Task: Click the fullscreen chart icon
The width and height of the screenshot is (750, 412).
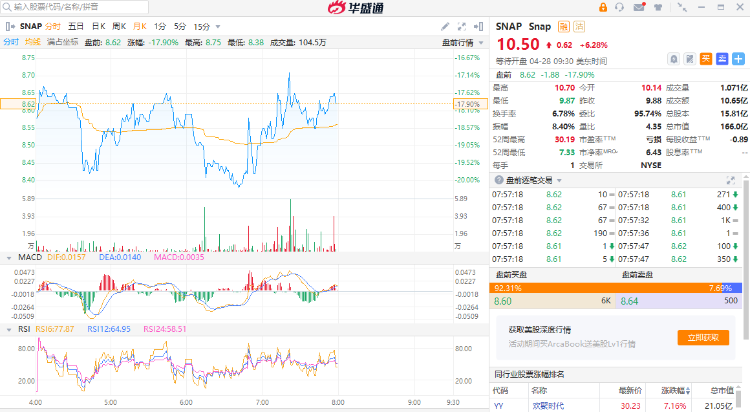Action: [x=462, y=26]
